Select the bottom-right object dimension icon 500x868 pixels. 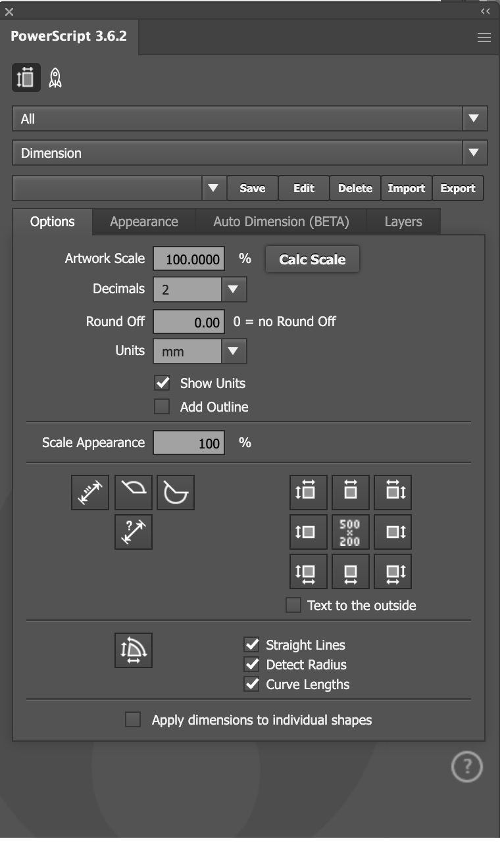tap(393, 571)
